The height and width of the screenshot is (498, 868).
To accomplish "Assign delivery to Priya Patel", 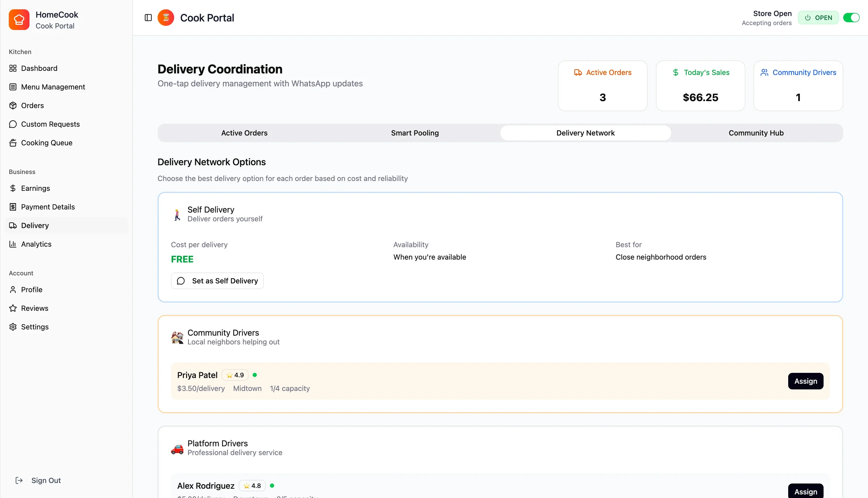I will click(x=805, y=381).
